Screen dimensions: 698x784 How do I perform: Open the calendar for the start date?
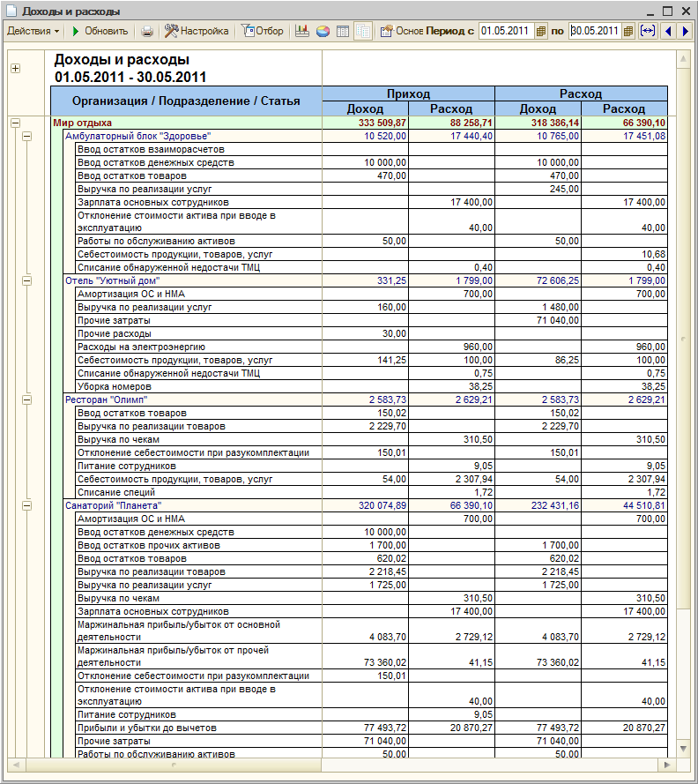coord(540,31)
